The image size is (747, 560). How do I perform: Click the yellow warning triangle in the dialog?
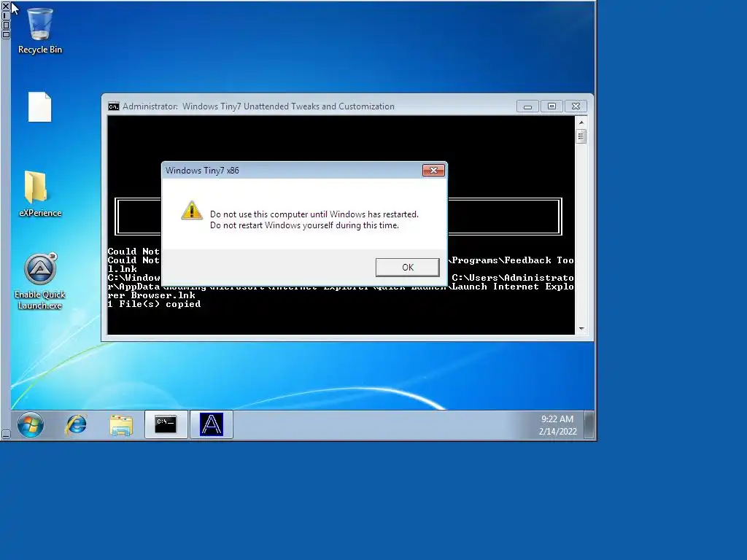click(192, 211)
